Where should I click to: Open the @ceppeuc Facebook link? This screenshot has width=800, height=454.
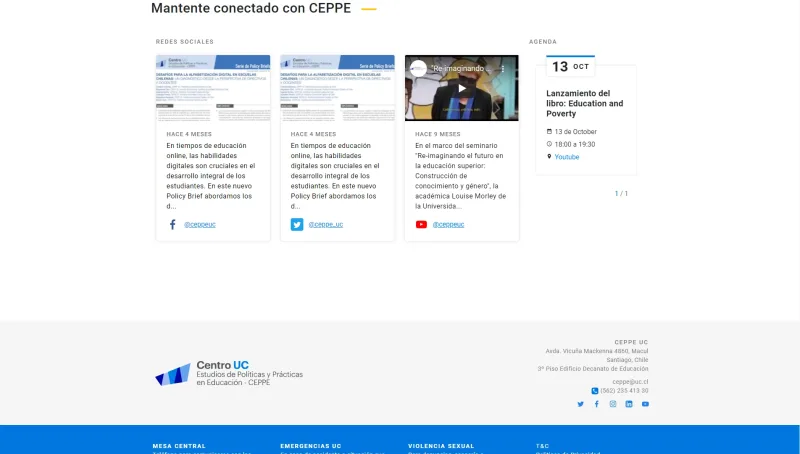[x=200, y=224]
